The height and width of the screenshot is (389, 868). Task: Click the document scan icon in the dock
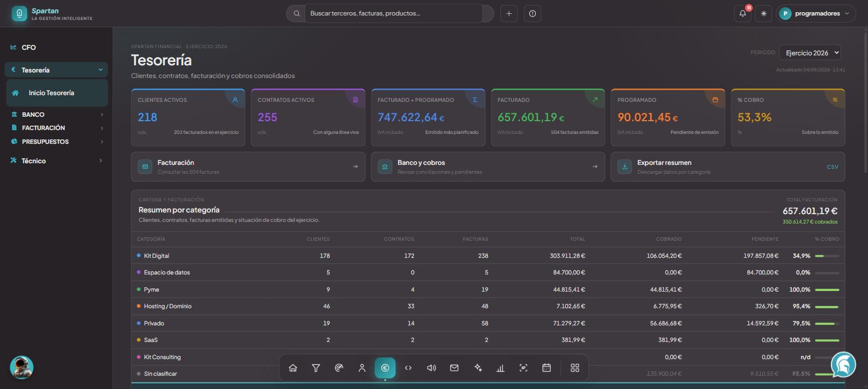(x=523, y=368)
